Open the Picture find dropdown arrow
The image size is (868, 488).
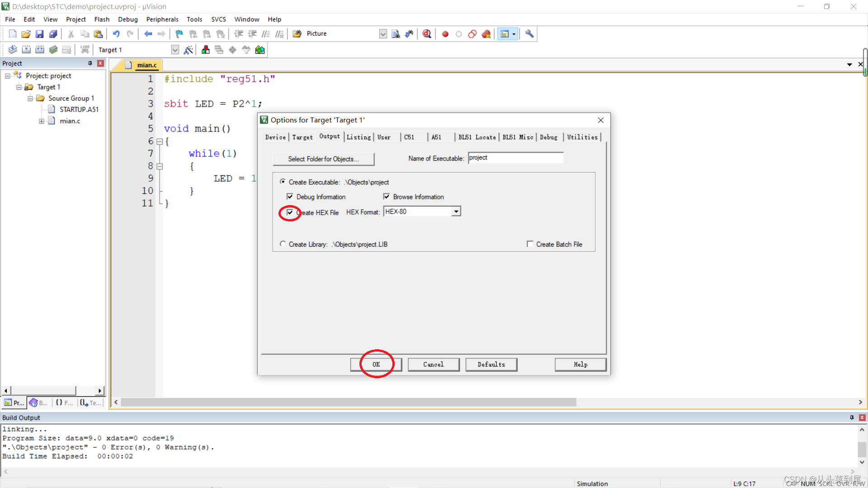(x=383, y=34)
